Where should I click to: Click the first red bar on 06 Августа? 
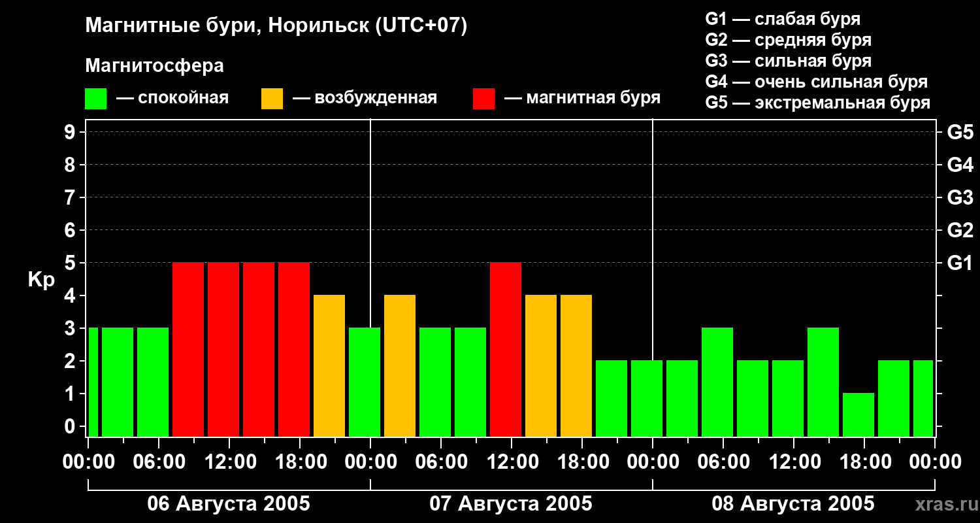188,349
